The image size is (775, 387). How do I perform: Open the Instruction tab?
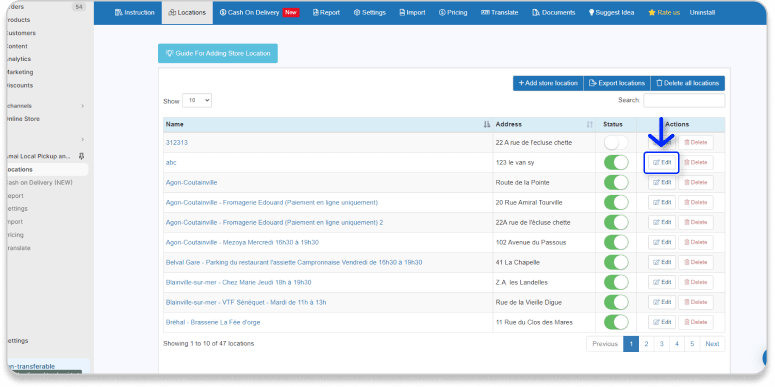(x=134, y=12)
